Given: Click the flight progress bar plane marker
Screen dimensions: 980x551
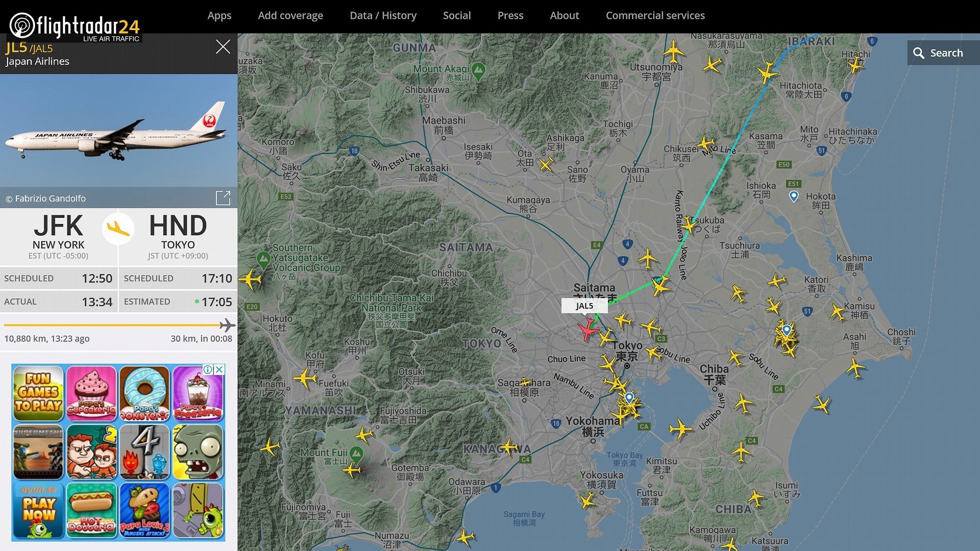Looking at the screenshot, I should (227, 325).
